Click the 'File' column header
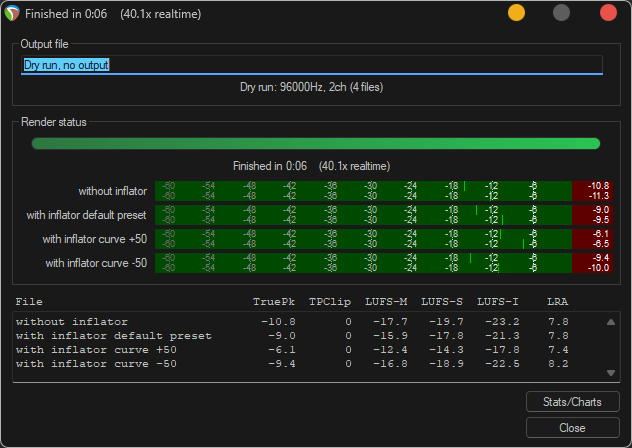This screenshot has height=448, width=632. coord(29,302)
